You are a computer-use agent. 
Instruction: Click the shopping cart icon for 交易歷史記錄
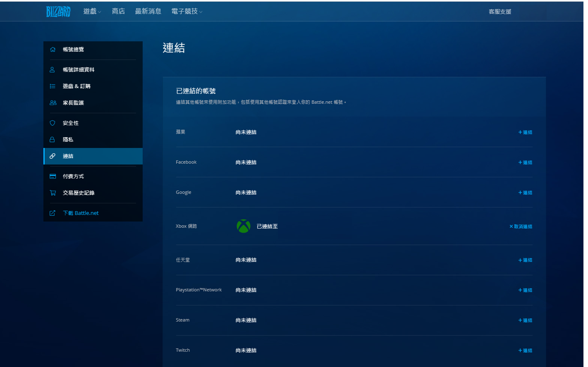pyautogui.click(x=53, y=193)
